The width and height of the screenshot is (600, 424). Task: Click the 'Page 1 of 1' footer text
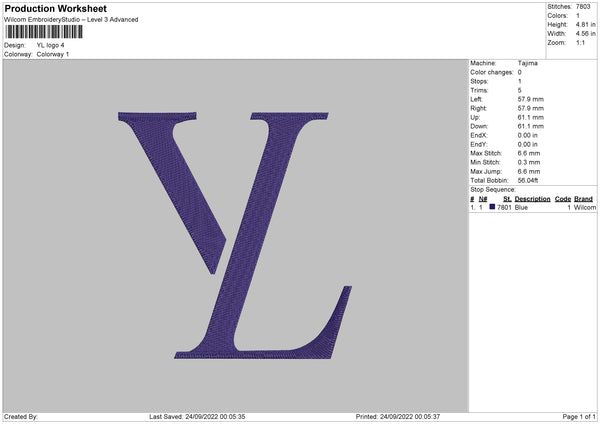(579, 417)
